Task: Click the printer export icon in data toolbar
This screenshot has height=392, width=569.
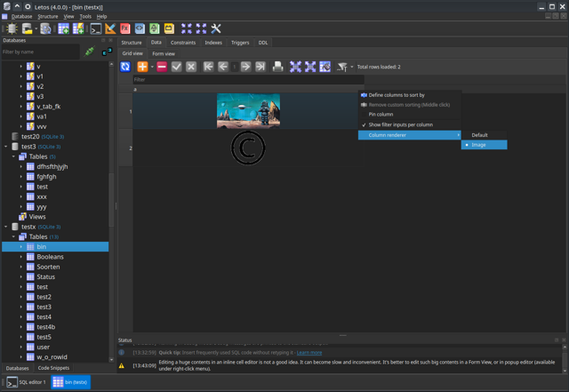Action: click(x=277, y=67)
